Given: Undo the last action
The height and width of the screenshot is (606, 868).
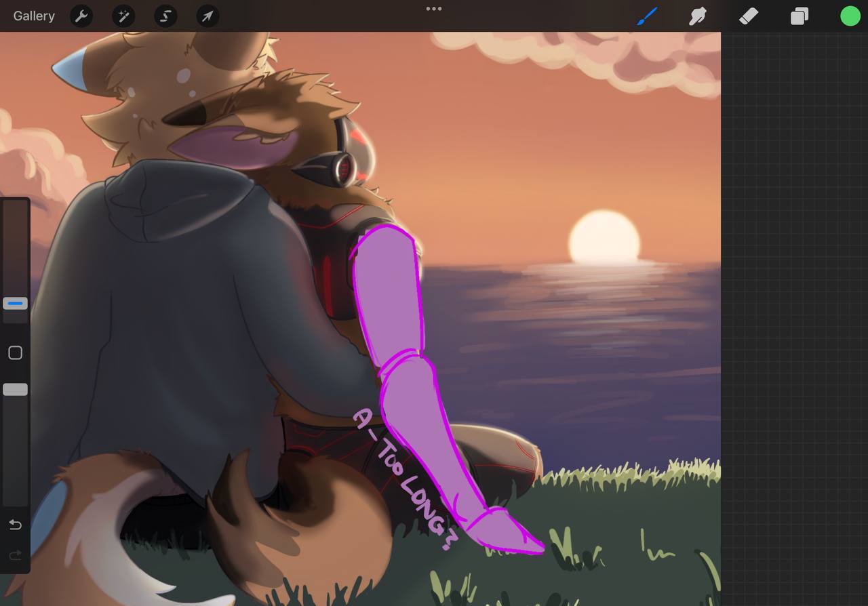Looking at the screenshot, I should click(15, 525).
